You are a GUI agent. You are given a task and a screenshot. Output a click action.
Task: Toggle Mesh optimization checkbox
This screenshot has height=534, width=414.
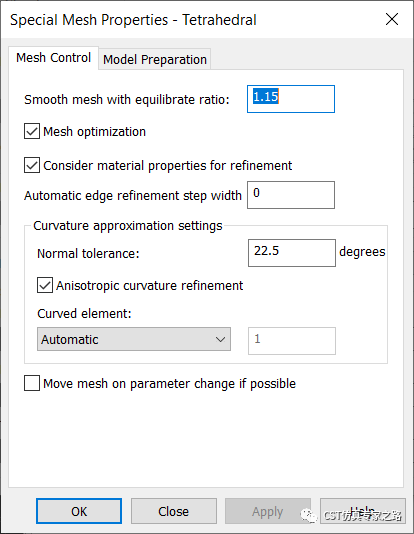(32, 131)
